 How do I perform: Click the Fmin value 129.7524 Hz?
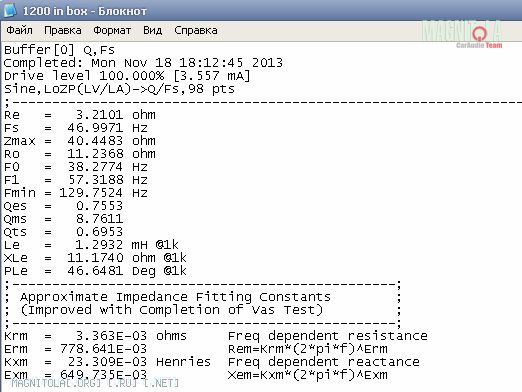(x=103, y=193)
